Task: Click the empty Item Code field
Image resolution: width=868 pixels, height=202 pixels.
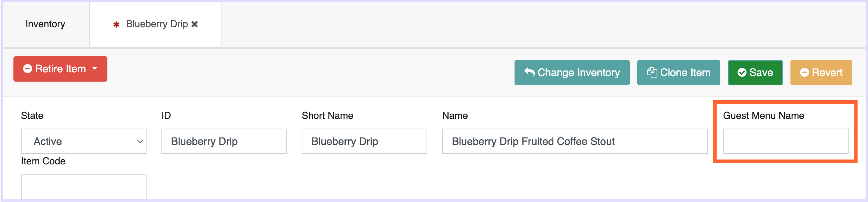Action: 84,187
